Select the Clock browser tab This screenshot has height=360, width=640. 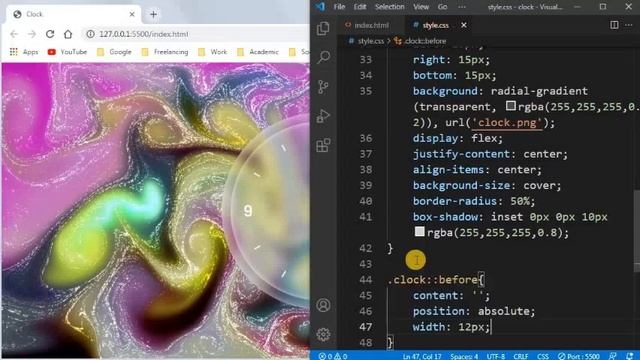click(73, 14)
